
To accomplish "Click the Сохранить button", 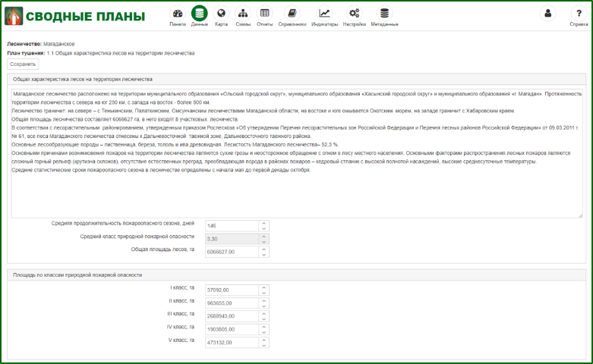I will (23, 64).
